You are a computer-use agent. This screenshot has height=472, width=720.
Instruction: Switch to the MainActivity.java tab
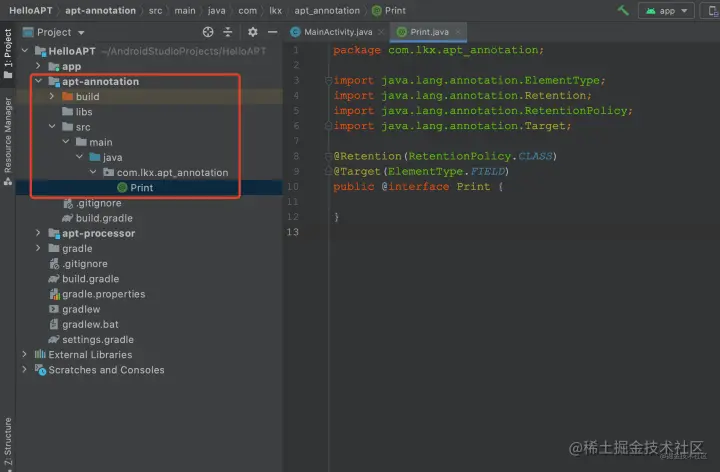(x=338, y=32)
